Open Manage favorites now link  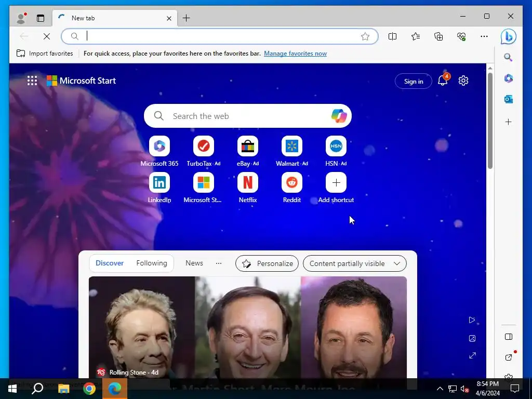pos(295,54)
